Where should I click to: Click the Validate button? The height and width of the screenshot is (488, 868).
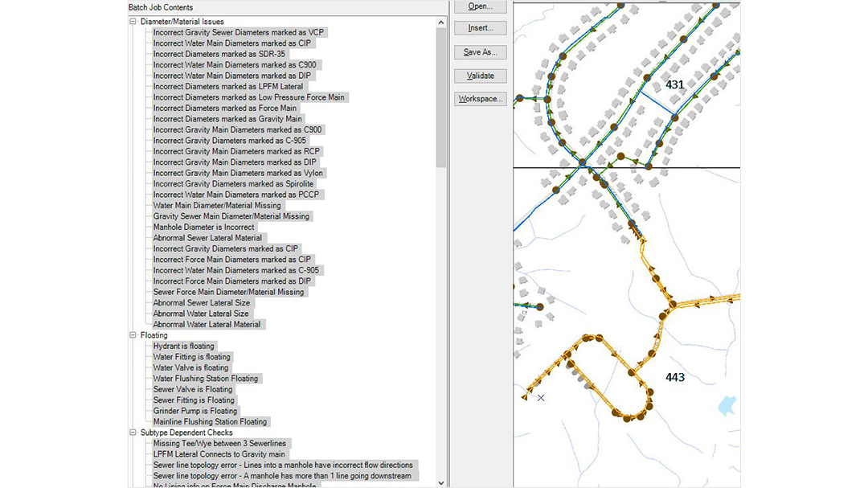(x=480, y=76)
